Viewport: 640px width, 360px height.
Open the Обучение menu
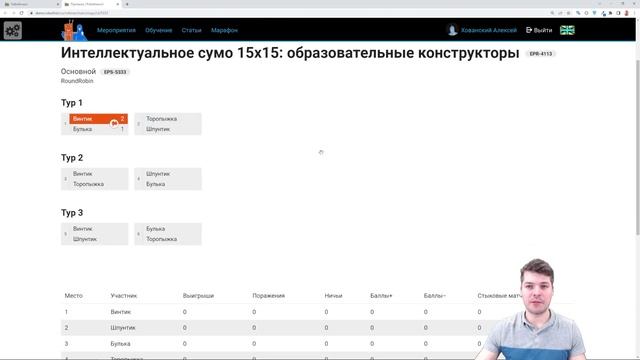point(159,30)
